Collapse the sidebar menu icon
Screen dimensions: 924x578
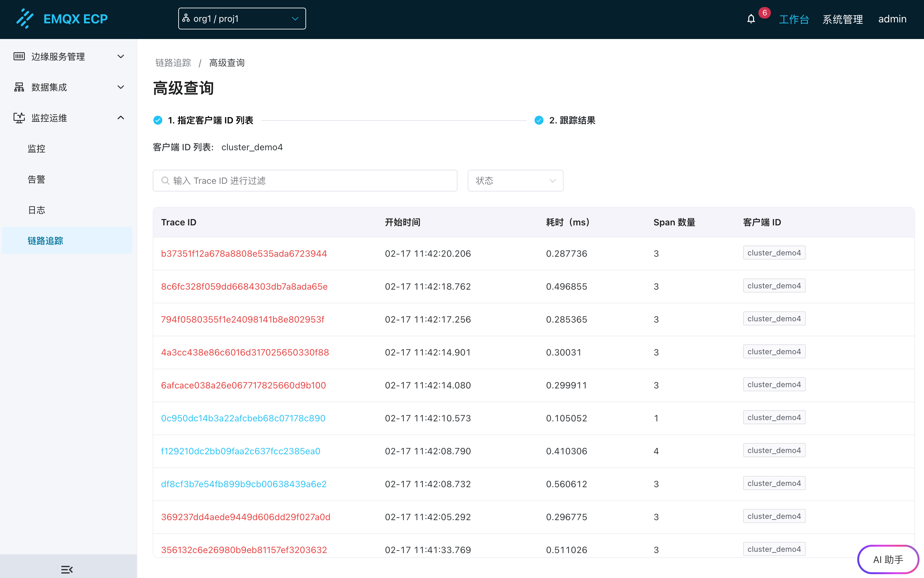click(x=67, y=570)
